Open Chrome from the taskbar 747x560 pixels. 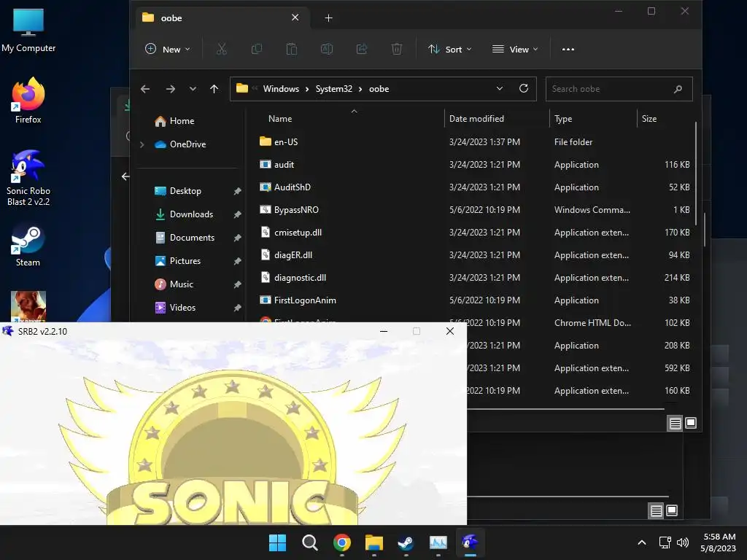click(x=342, y=542)
